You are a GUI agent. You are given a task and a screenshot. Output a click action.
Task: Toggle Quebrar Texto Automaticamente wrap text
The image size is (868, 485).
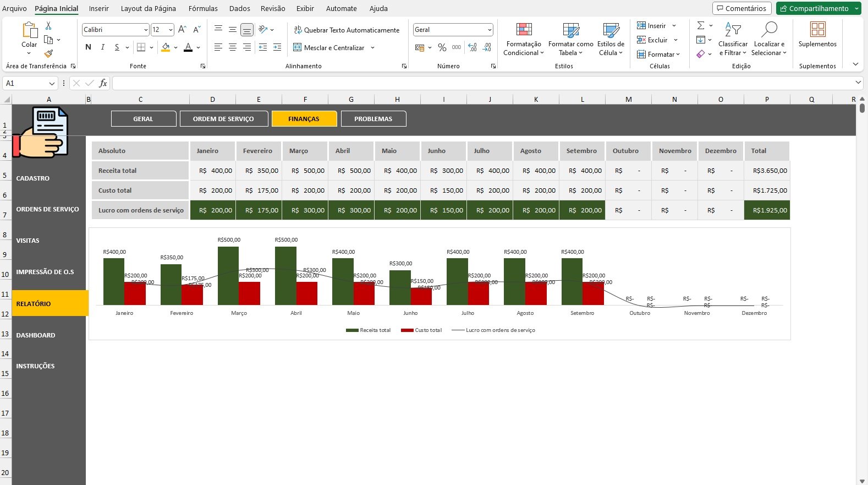347,30
